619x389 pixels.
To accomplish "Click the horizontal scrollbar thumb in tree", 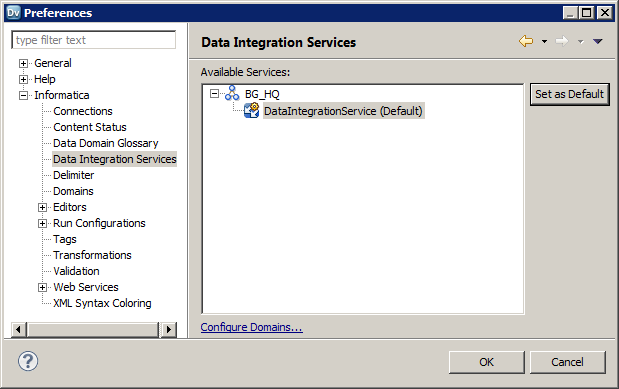I will click(93, 329).
